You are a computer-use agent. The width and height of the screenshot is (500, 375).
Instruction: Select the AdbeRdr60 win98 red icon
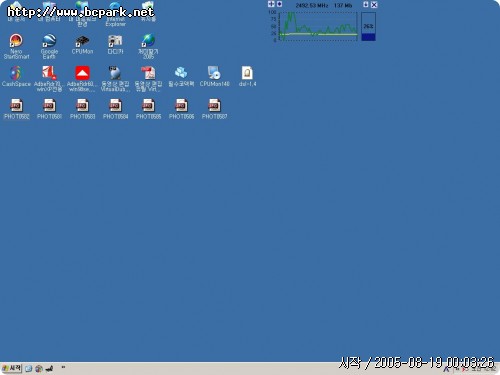[x=82, y=79]
